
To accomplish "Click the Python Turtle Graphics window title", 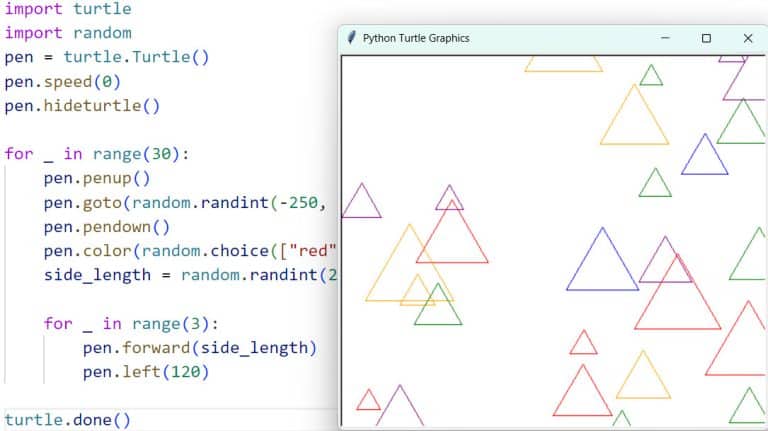I will tap(416, 38).
